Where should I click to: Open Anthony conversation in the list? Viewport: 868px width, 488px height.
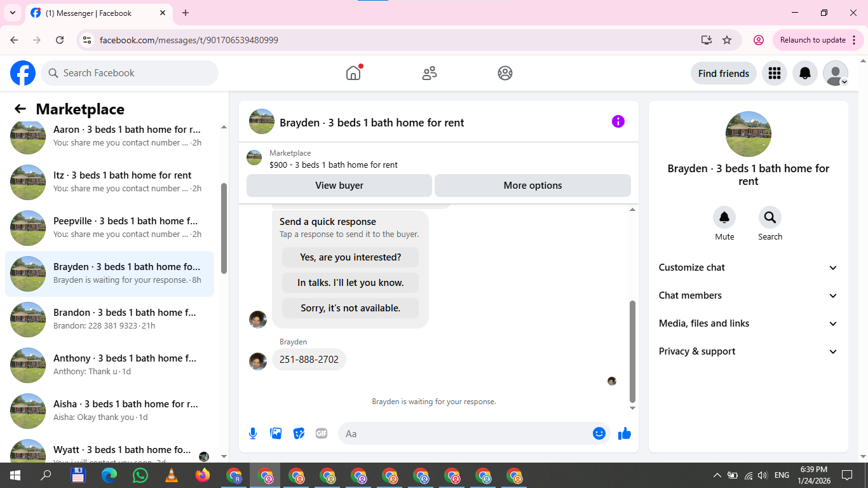(109, 365)
